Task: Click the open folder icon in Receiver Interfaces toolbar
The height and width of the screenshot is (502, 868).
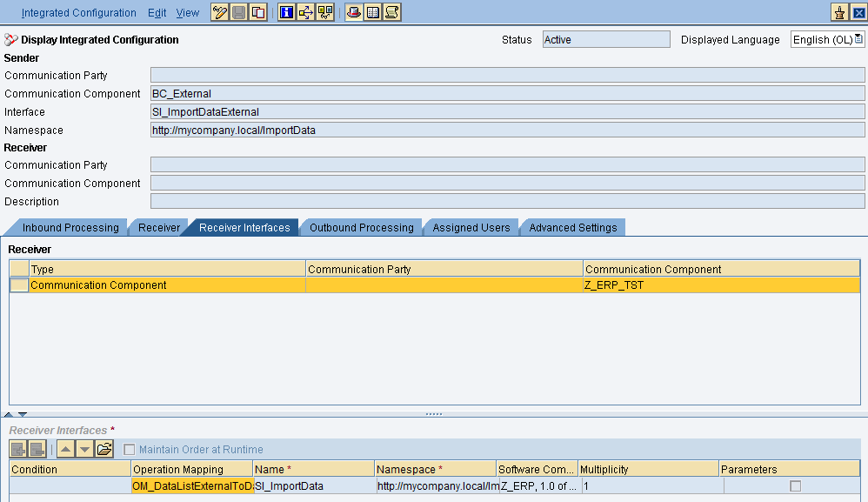Action: click(x=104, y=449)
